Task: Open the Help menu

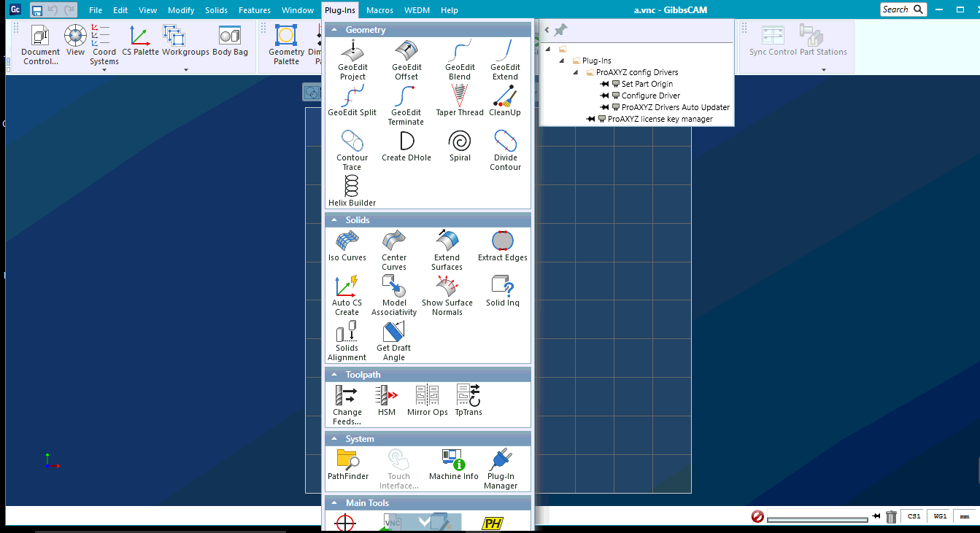Action: pos(450,10)
